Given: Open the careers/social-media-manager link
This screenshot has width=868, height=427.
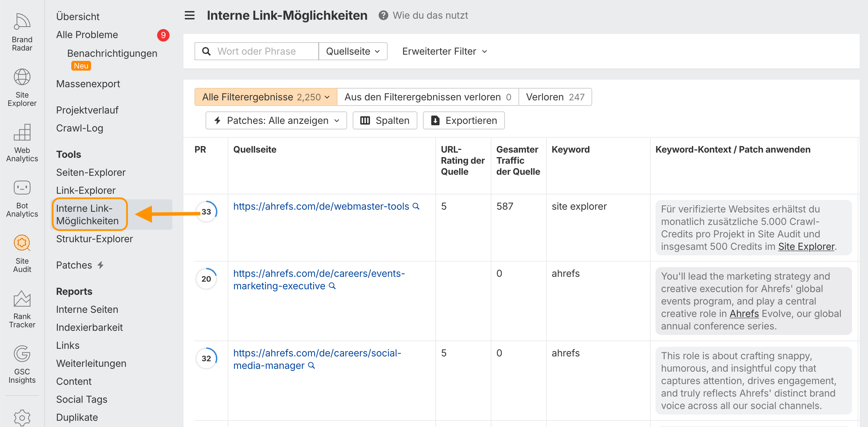Looking at the screenshot, I should point(317,359).
